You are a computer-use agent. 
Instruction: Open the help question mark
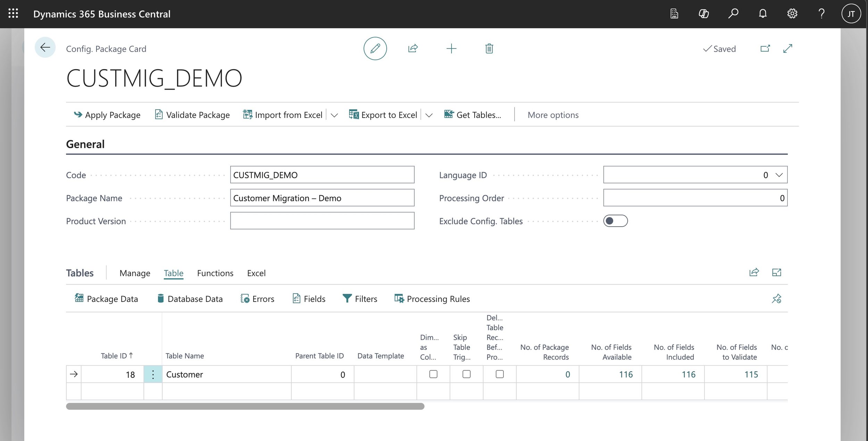click(x=821, y=14)
